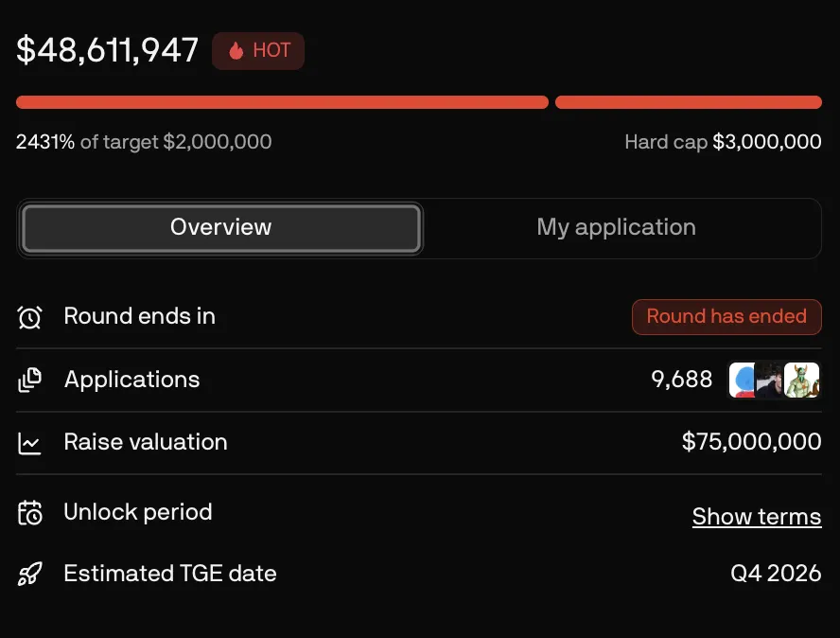Select the green creature applicant avatar
The height and width of the screenshot is (638, 840).
pos(802,380)
